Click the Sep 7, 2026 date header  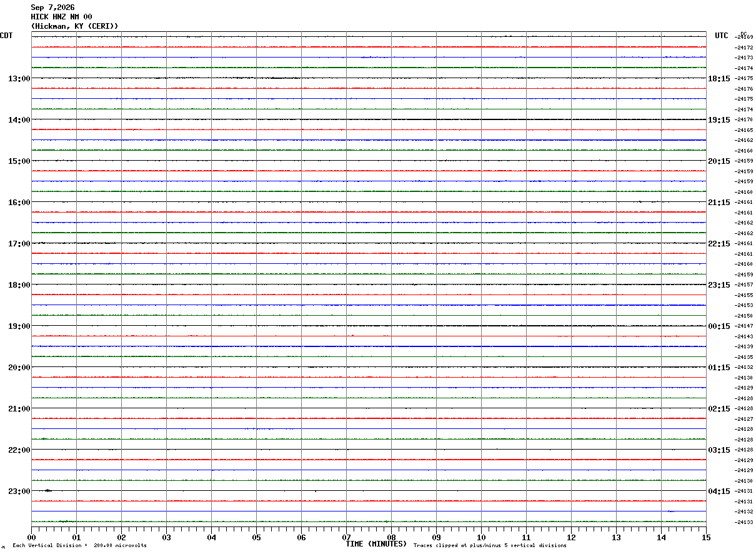(x=52, y=8)
